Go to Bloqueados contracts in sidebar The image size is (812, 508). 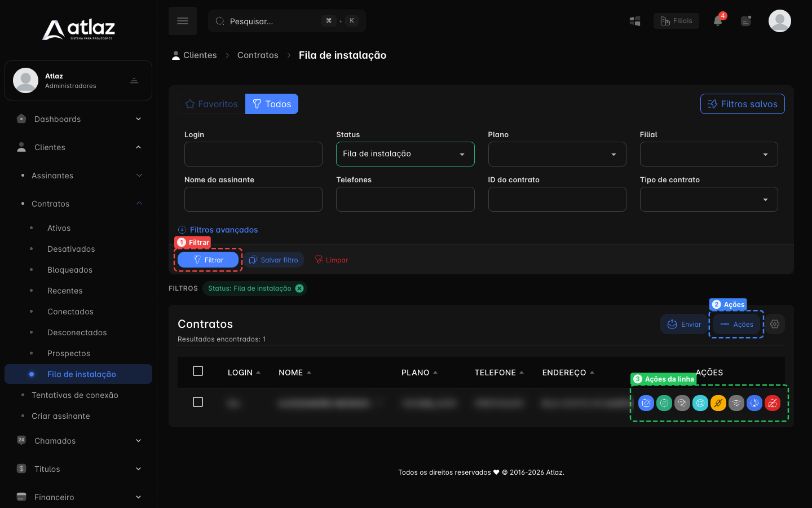(70, 270)
